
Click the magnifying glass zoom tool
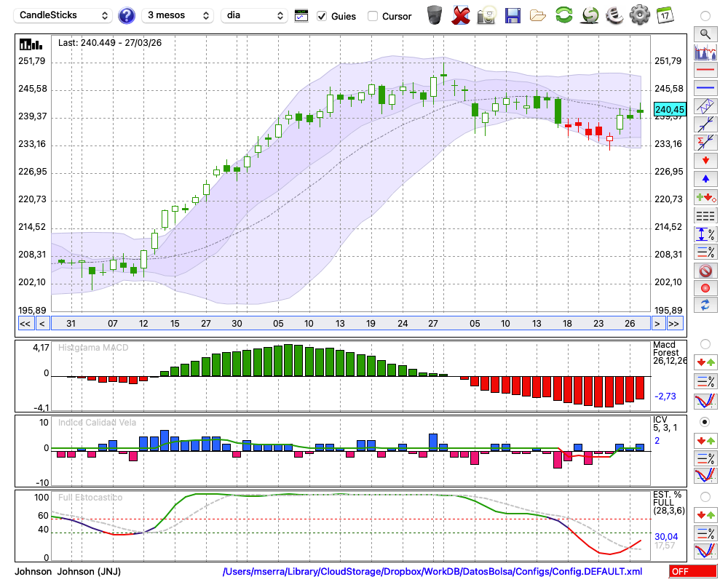[x=705, y=33]
